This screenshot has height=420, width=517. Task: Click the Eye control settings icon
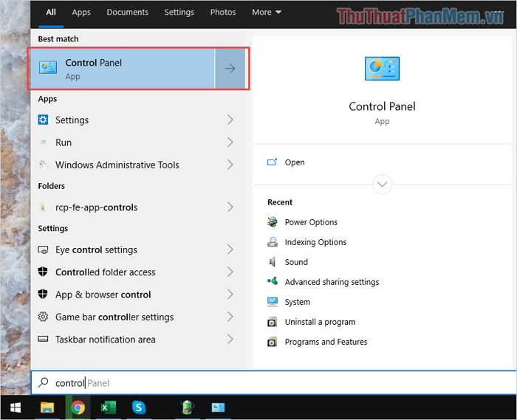[43, 249]
